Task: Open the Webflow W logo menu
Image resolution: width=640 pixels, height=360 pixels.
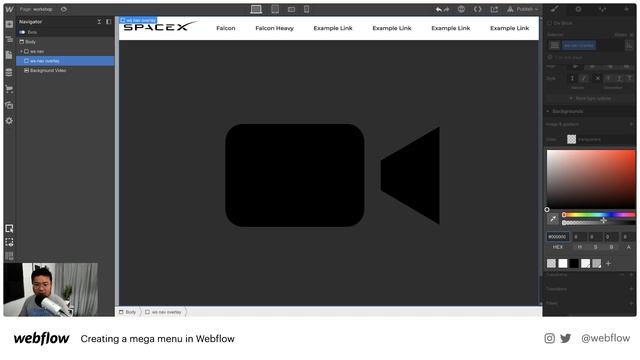Action: (x=9, y=9)
